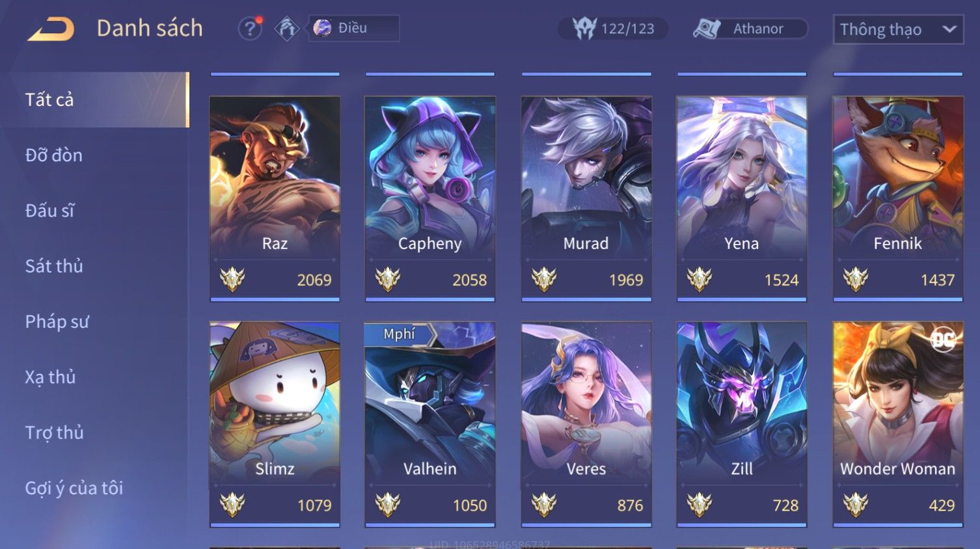Go back using the golden arrow icon
Screen dimensions: 980x549
[x=50, y=29]
